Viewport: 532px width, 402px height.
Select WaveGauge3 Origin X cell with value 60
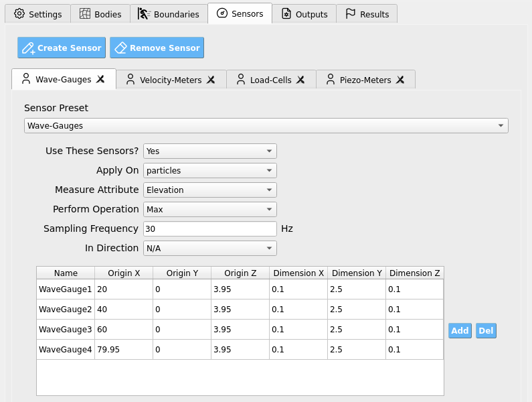click(124, 329)
